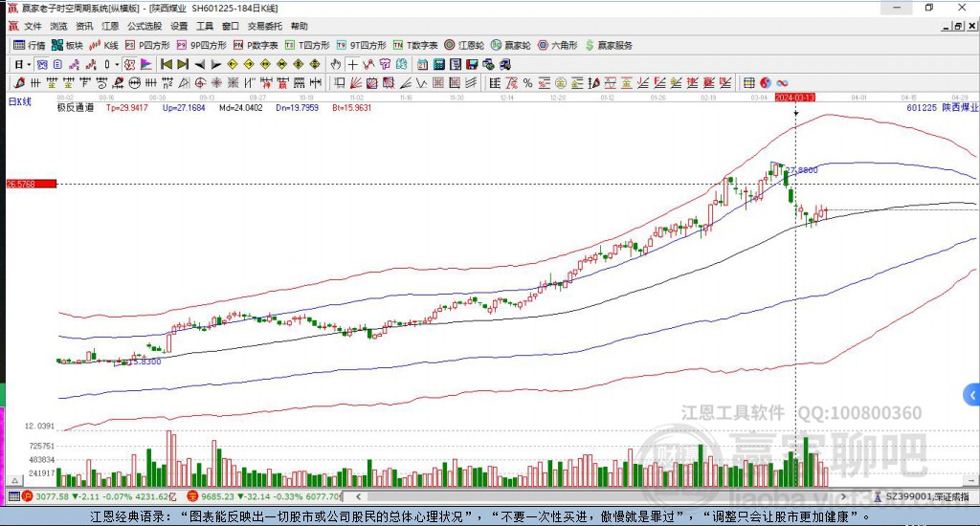Image resolution: width=980 pixels, height=526 pixels.
Task: Open the calculator icon
Action: pyautogui.click(x=438, y=64)
